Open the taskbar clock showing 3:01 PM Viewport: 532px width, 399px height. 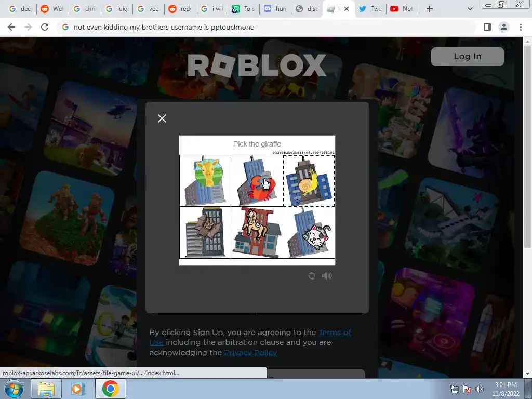[506, 389]
